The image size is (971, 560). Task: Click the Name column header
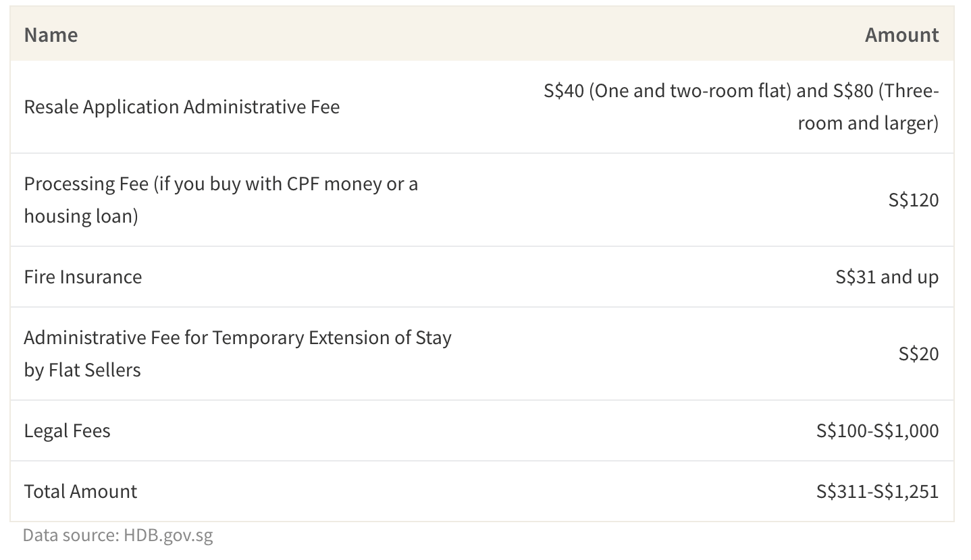coord(51,35)
